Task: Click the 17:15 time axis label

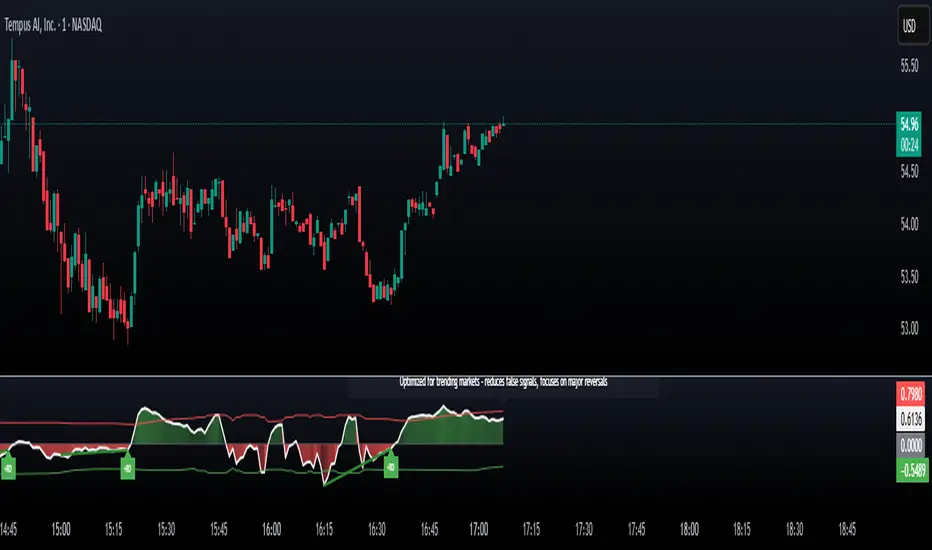Action: click(531, 529)
